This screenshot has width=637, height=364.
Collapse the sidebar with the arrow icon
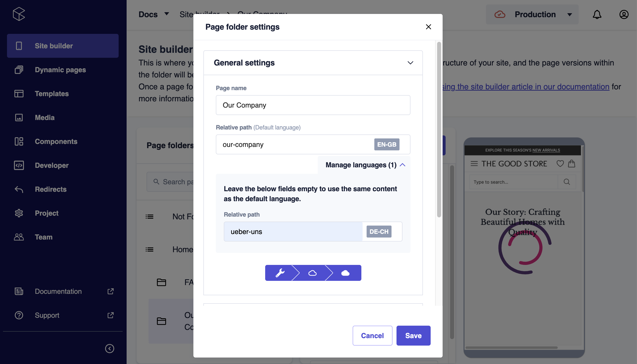pyautogui.click(x=110, y=349)
